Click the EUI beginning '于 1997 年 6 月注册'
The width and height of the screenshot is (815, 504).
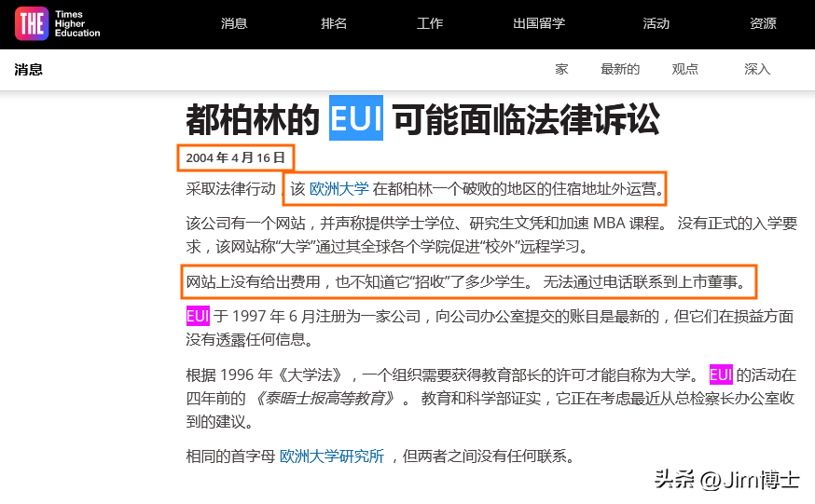(198, 316)
